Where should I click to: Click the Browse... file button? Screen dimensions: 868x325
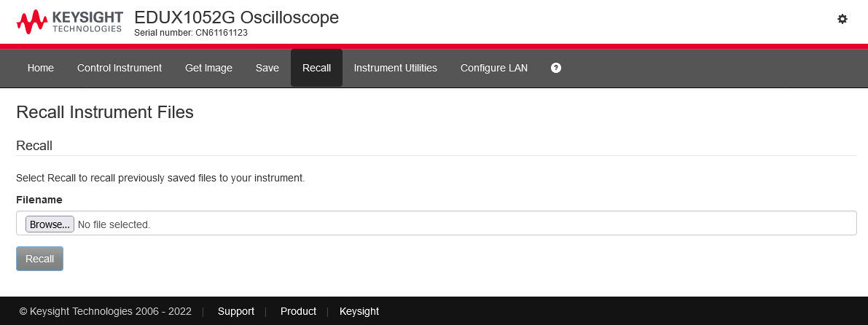pyautogui.click(x=50, y=224)
